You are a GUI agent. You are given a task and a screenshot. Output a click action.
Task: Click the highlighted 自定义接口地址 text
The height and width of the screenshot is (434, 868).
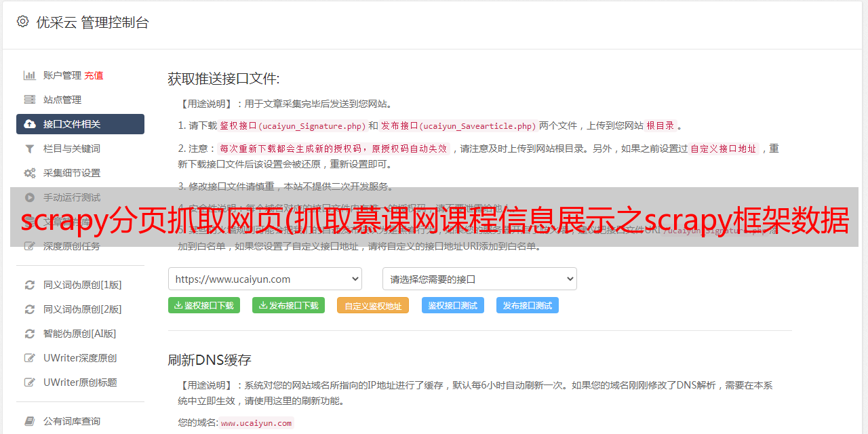point(724,149)
